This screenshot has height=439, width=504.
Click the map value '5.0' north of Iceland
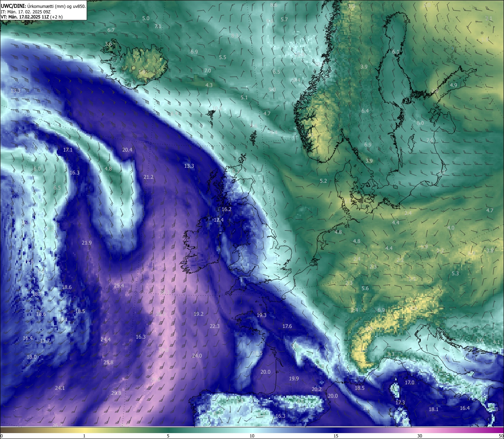click(146, 18)
